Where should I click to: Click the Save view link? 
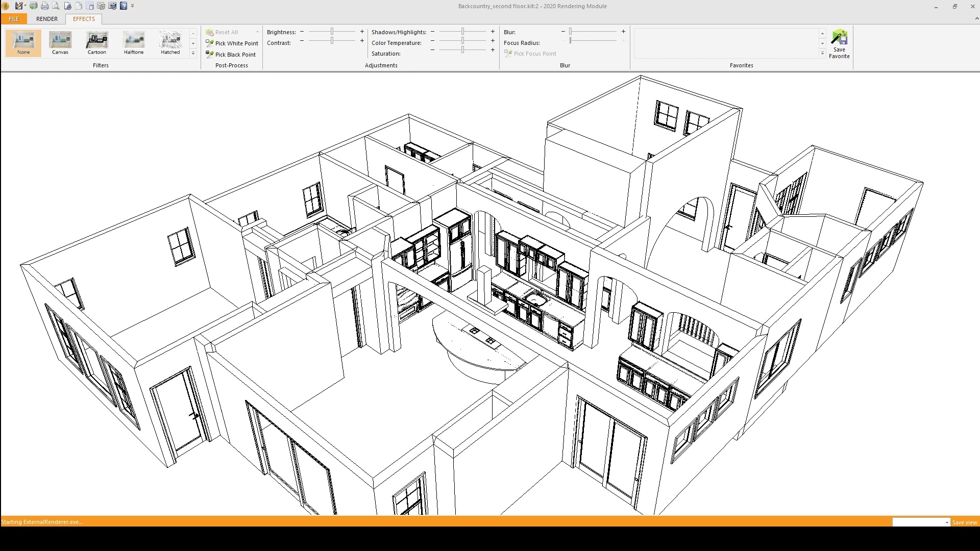tap(965, 522)
